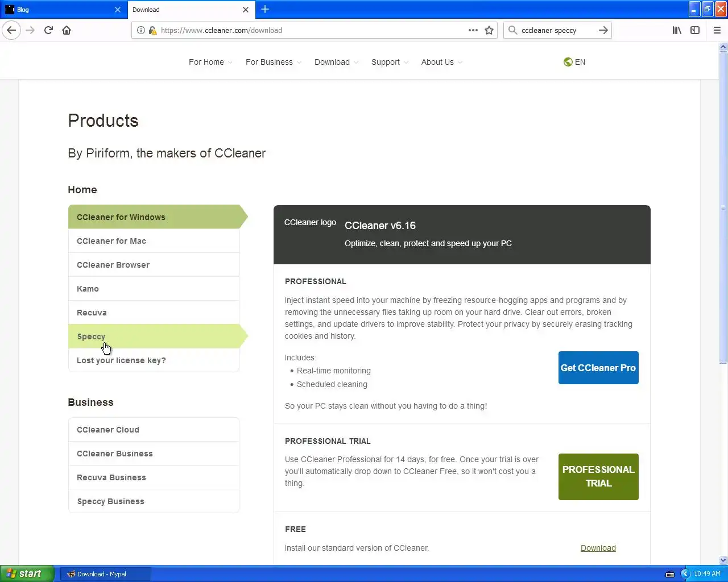Close the Download tab

point(246,10)
